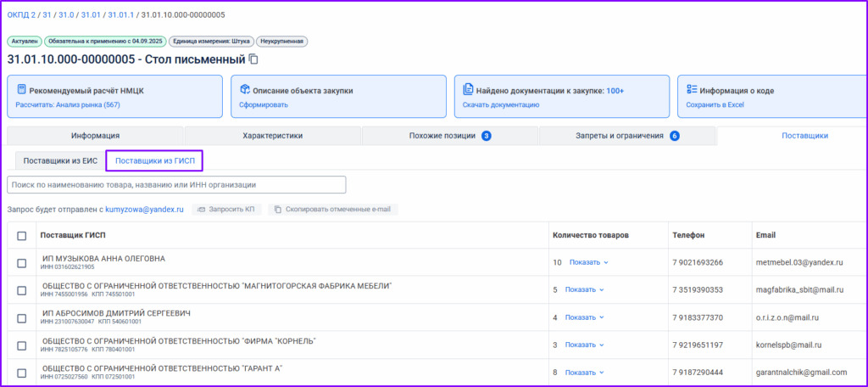Open kumyzowa@yandex.ru sender email link
Viewport: 868px width, 387px height.
144,210
